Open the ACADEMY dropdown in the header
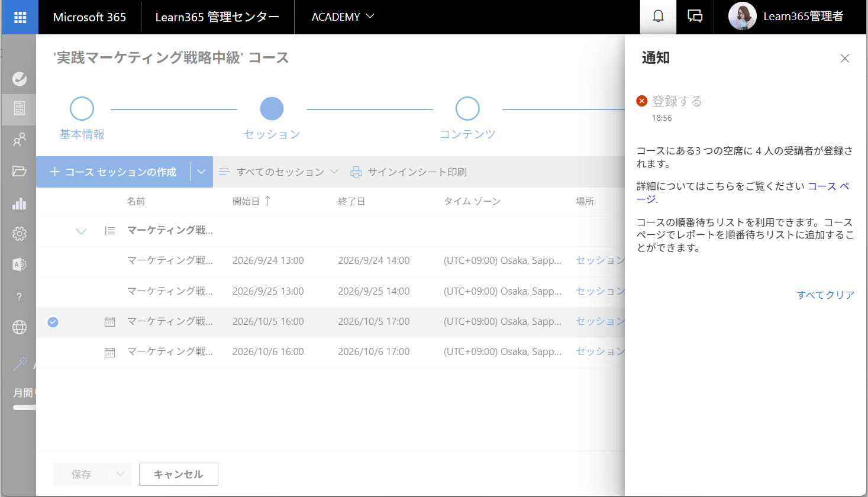 (343, 17)
